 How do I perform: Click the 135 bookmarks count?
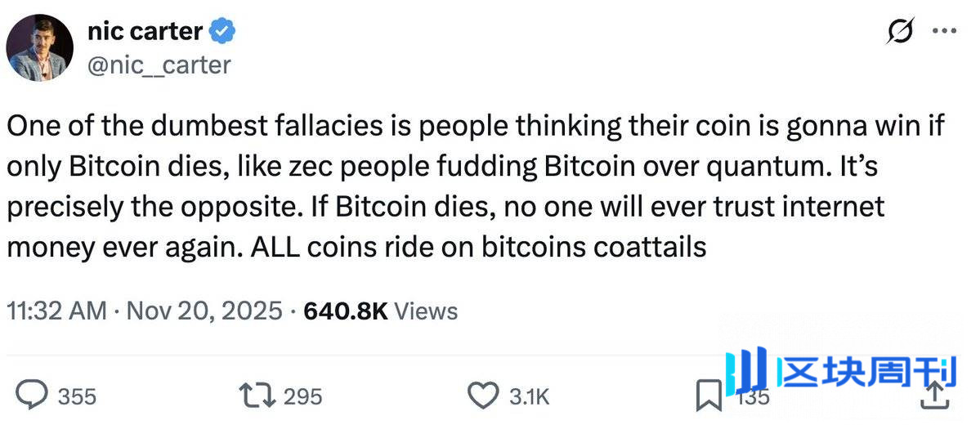[753, 398]
